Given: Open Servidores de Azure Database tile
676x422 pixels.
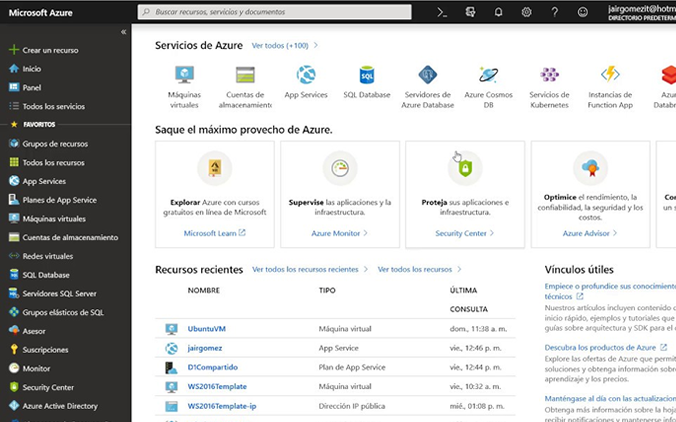Looking at the screenshot, I should 428,87.
